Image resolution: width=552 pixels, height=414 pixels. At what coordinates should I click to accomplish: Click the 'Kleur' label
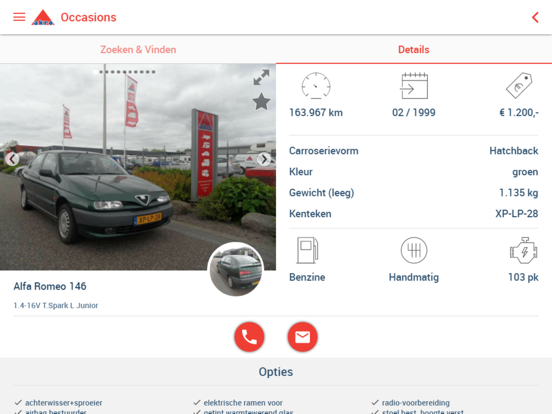pos(301,172)
